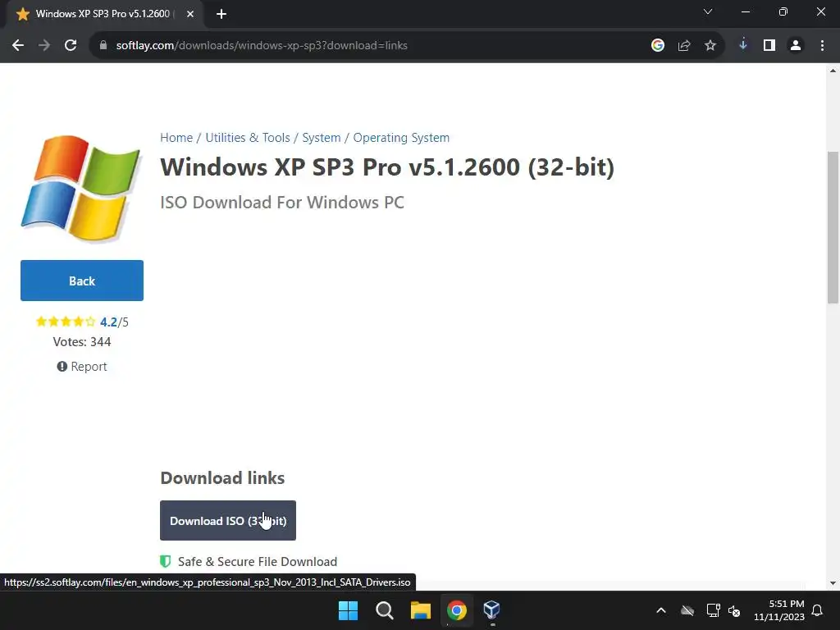The image size is (840, 630).
Task: Open the Google icon in address bar
Action: (658, 46)
